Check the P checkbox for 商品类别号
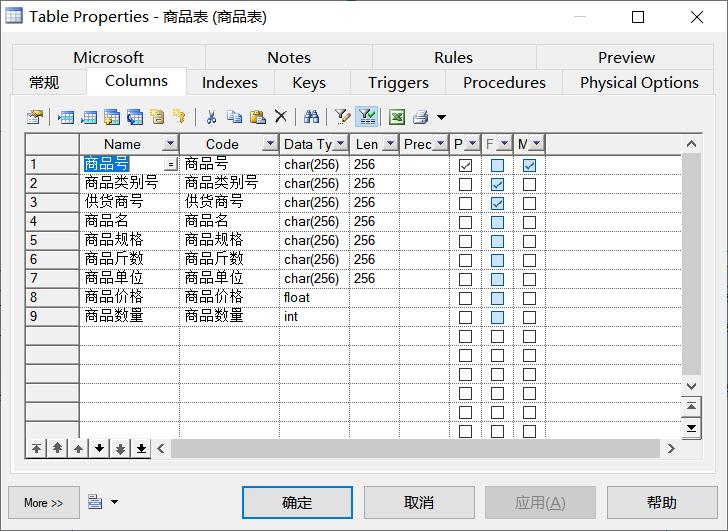Screen dimensions: 728x531 click(465, 184)
